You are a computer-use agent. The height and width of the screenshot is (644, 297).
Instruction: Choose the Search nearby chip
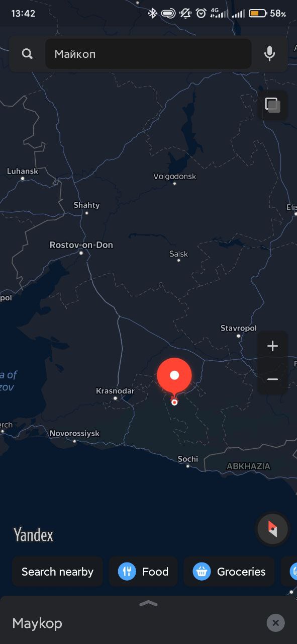pos(57,572)
